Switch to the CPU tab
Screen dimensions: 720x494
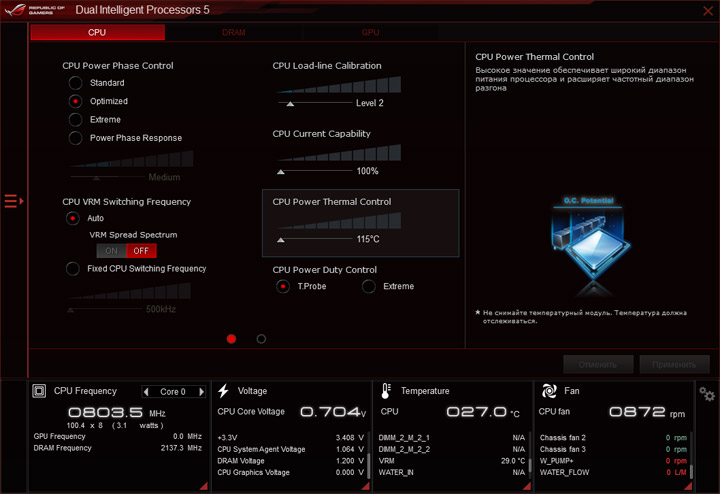click(x=97, y=32)
